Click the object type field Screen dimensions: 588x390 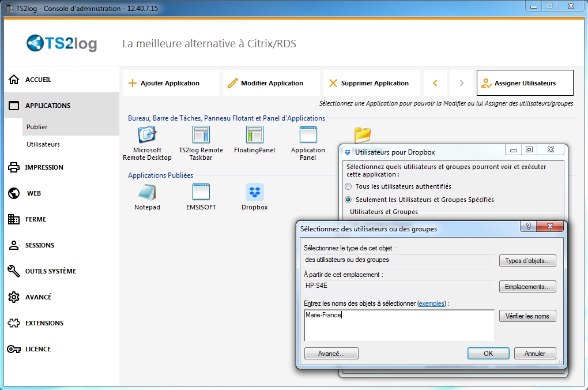[x=399, y=260]
